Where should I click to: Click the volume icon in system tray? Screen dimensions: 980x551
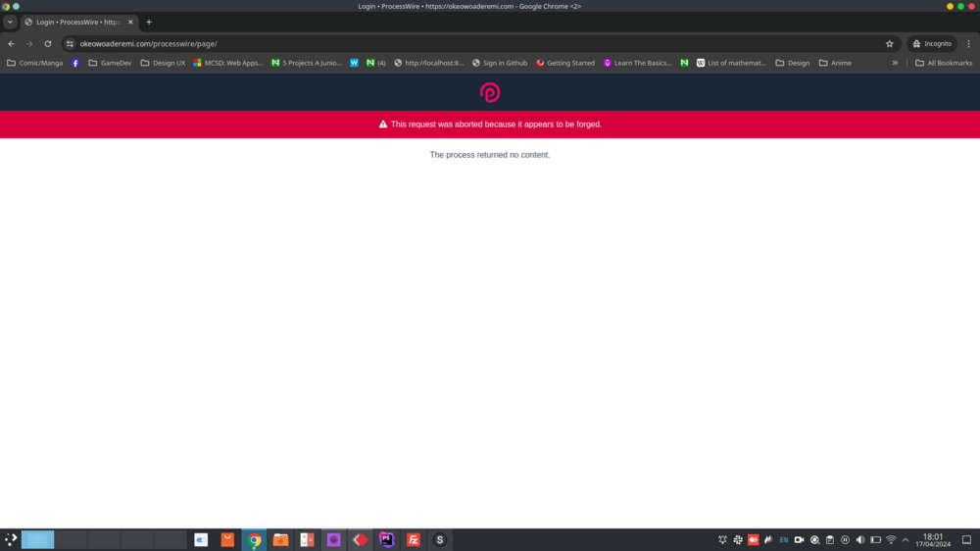tap(860, 540)
